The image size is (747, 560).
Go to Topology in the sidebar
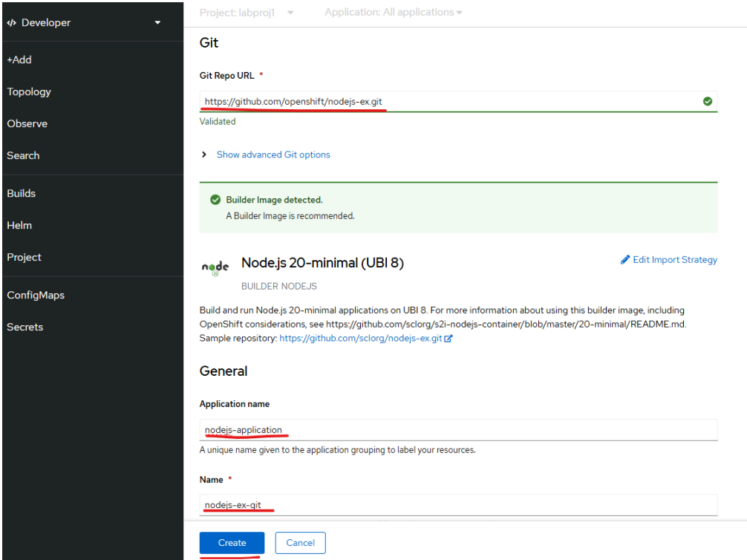coord(29,92)
